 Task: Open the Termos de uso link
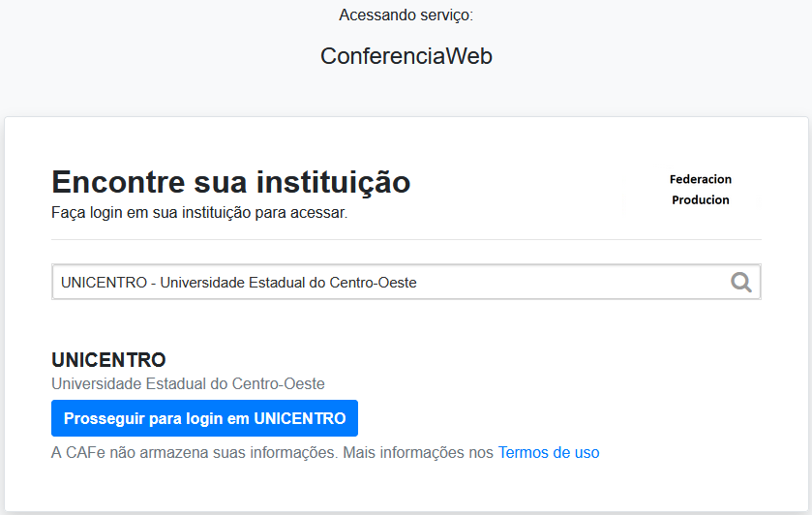click(549, 452)
